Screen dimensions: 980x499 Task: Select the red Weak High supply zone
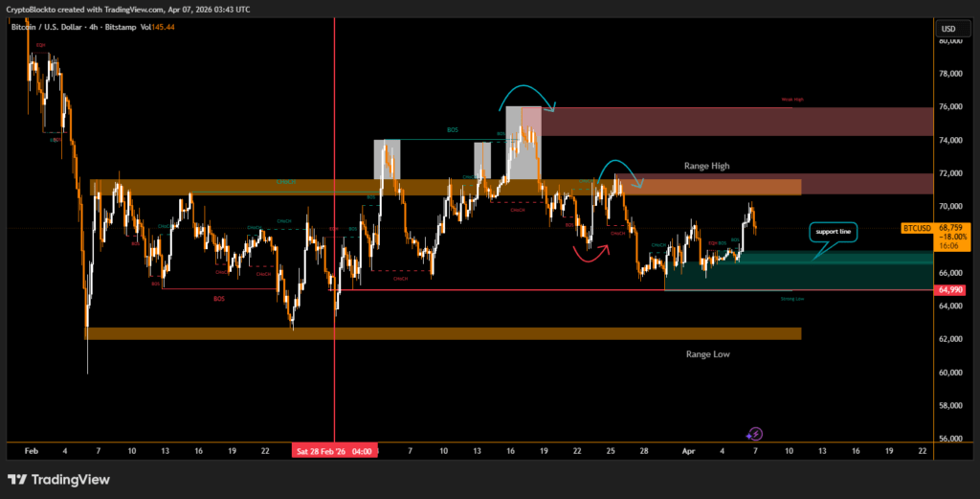[737, 121]
